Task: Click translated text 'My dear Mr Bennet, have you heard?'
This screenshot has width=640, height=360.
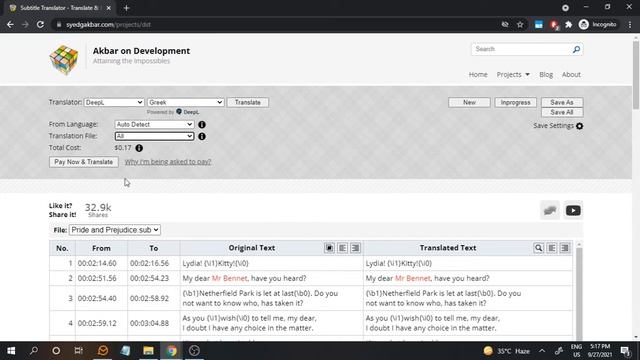Action: click(427, 278)
